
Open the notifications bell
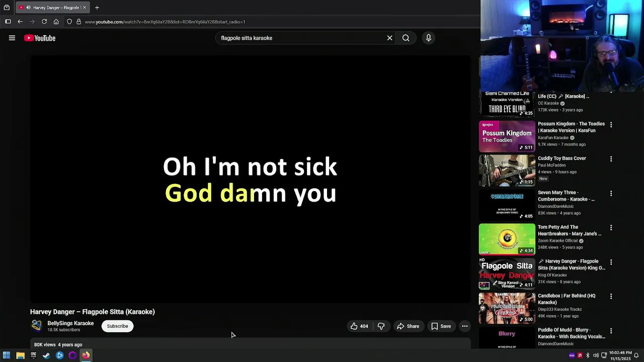[x=636, y=355]
